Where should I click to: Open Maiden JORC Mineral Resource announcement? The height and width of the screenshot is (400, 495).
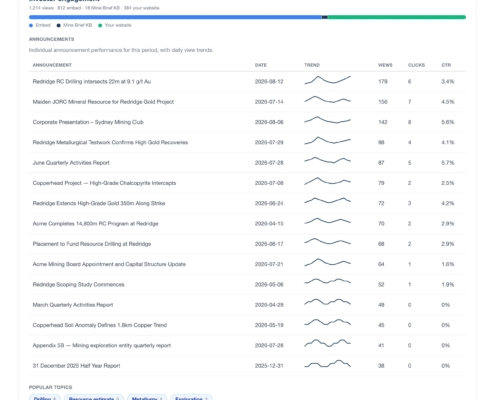pos(103,102)
